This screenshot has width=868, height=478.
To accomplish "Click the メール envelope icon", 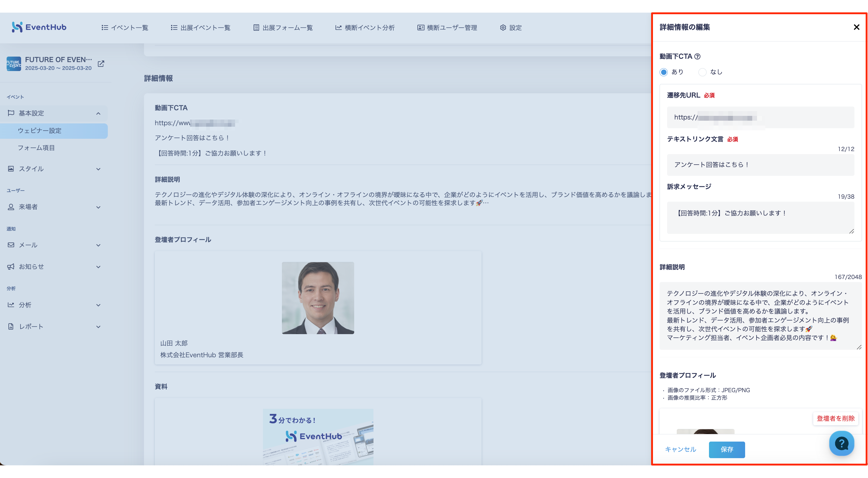I will coord(11,245).
